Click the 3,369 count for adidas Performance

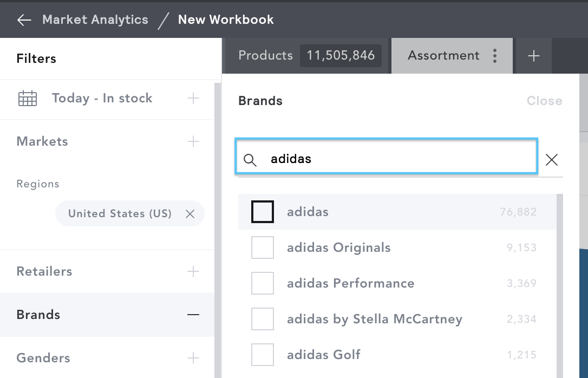[521, 283]
